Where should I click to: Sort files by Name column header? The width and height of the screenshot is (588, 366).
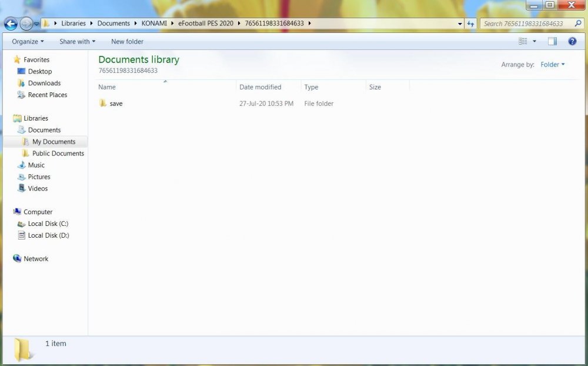pos(107,87)
